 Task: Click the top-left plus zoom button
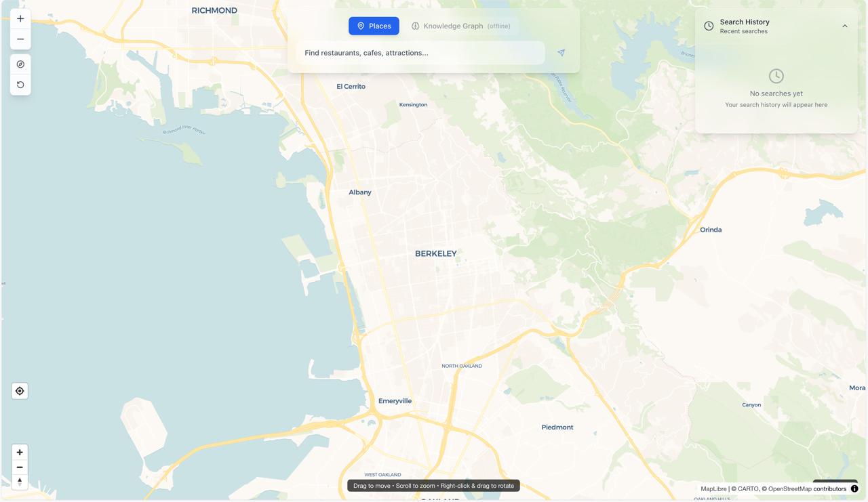tap(20, 19)
